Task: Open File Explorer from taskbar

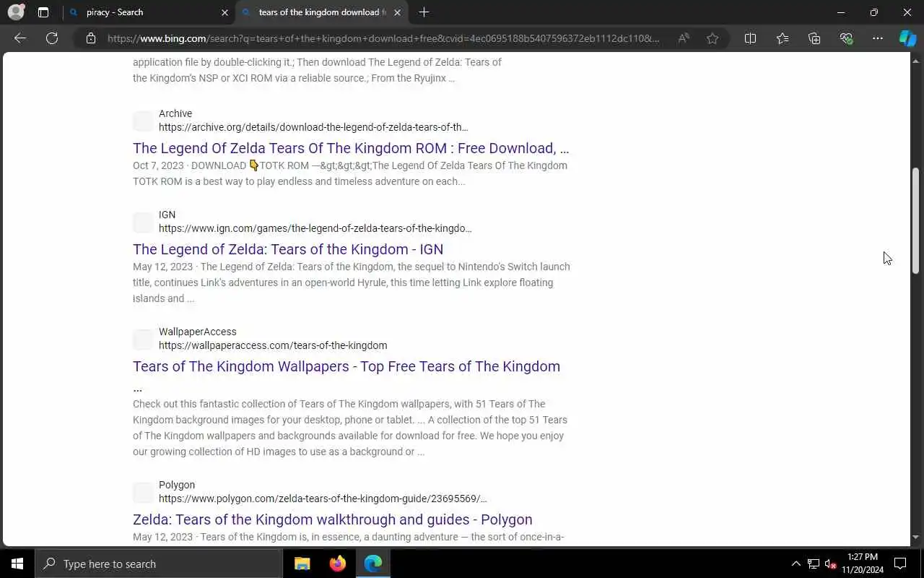Action: pyautogui.click(x=302, y=564)
